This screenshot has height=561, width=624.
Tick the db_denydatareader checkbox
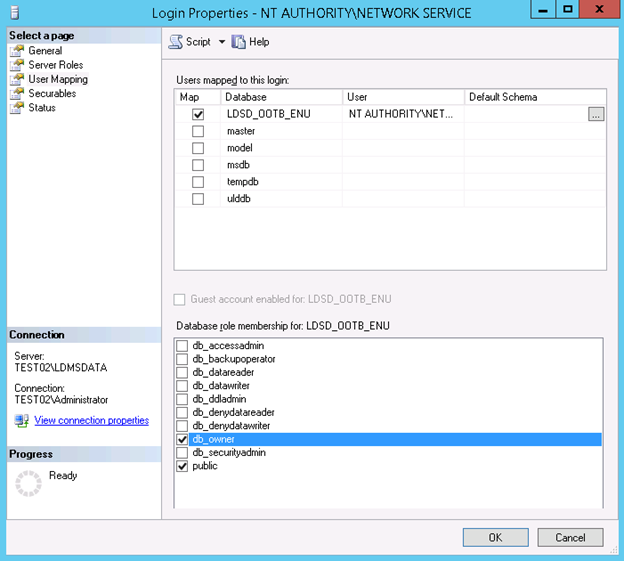[x=182, y=413]
